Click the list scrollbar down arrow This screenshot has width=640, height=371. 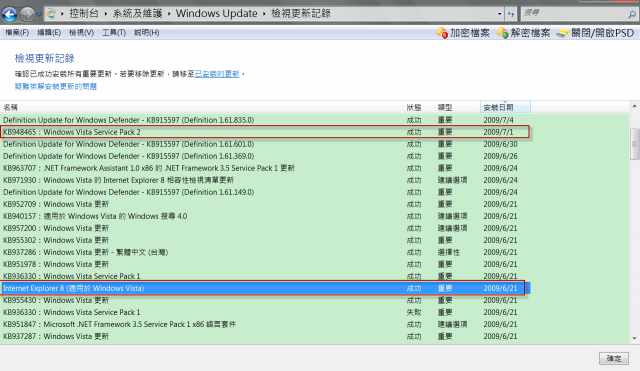pos(634,338)
